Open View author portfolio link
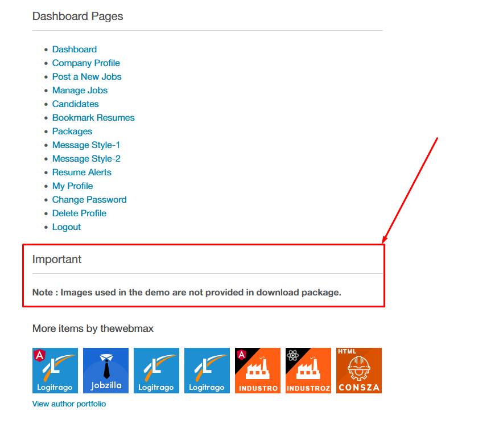 [69, 404]
